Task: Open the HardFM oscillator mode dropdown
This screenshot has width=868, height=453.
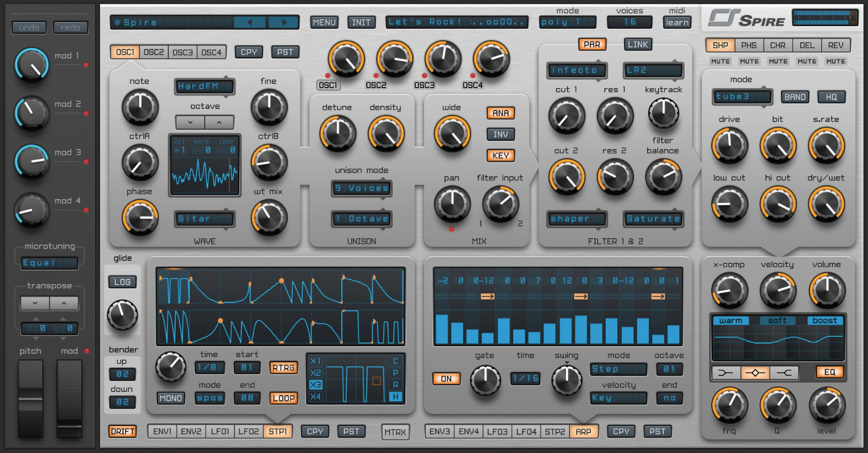Action: coord(204,87)
